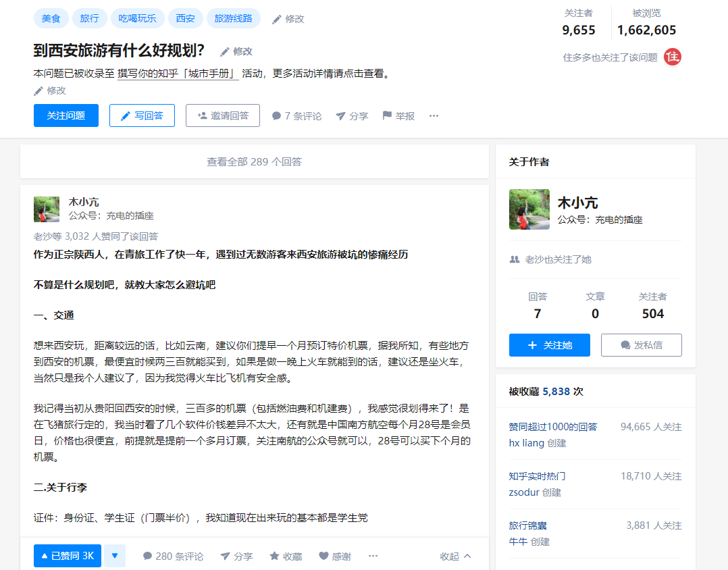Open 牛牛 creator profile link
Image resolution: width=728 pixels, height=570 pixels.
[518, 542]
